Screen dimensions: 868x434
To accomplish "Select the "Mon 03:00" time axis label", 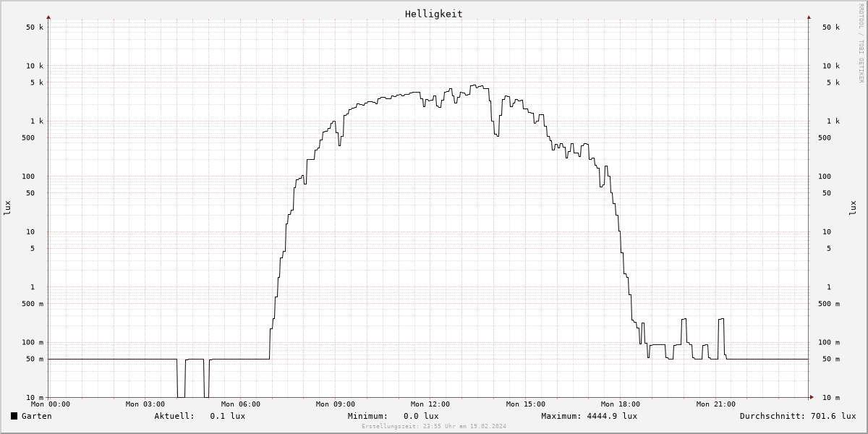I will [145, 404].
